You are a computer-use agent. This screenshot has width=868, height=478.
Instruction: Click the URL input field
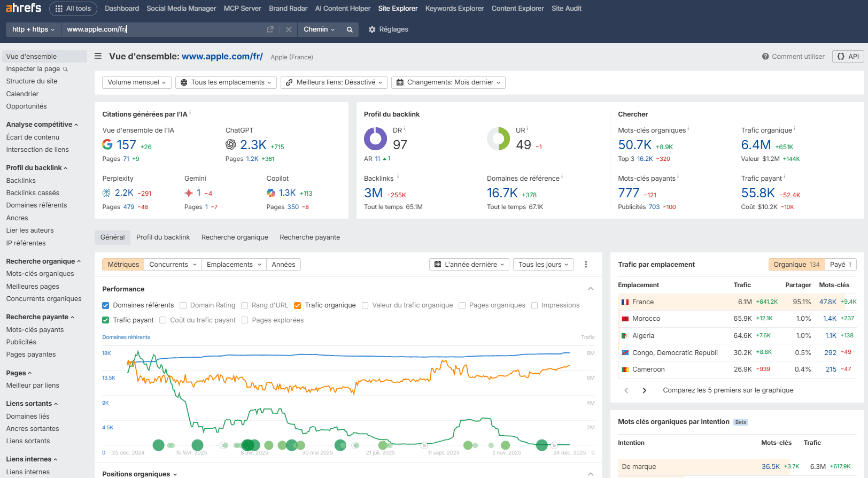pyautogui.click(x=163, y=29)
